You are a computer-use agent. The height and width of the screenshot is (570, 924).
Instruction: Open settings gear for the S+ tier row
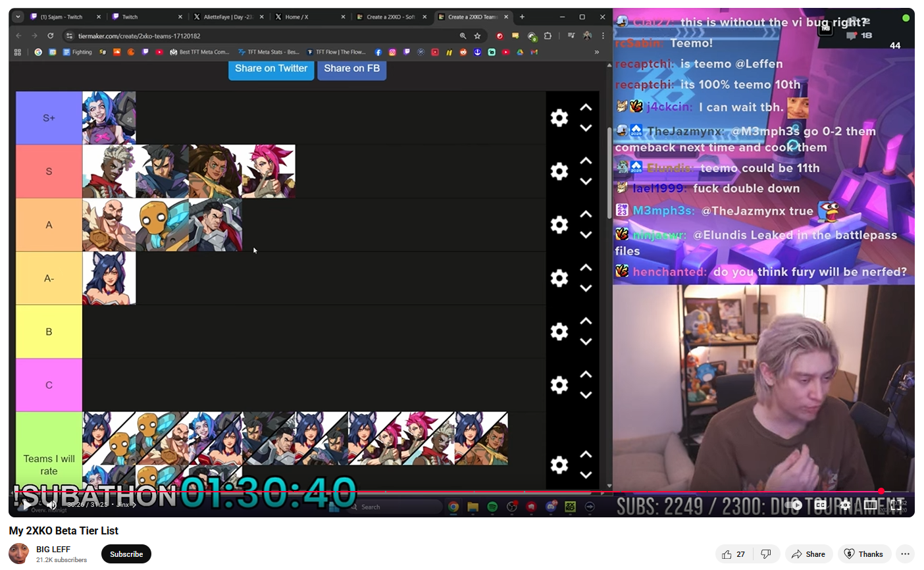[x=559, y=118]
